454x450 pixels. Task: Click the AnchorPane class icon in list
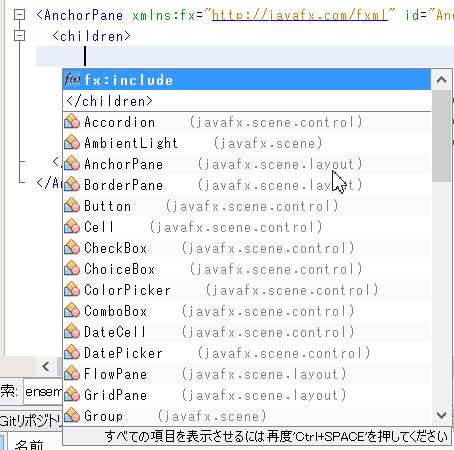[72, 164]
